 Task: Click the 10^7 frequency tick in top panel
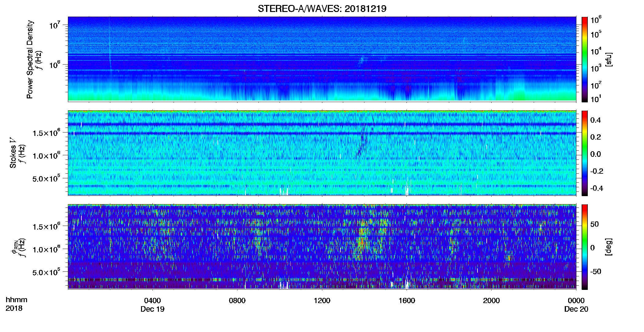click(x=54, y=25)
